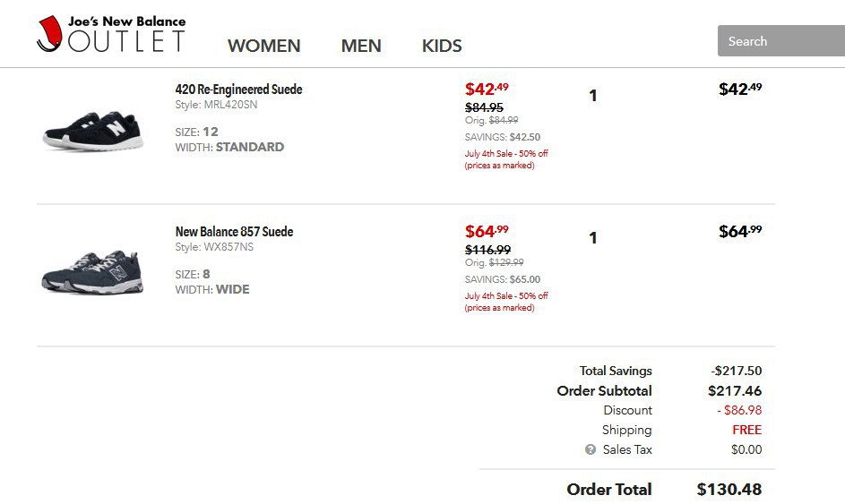
Task: Open the 420 Re-Engineered Suede product link
Action: click(238, 90)
